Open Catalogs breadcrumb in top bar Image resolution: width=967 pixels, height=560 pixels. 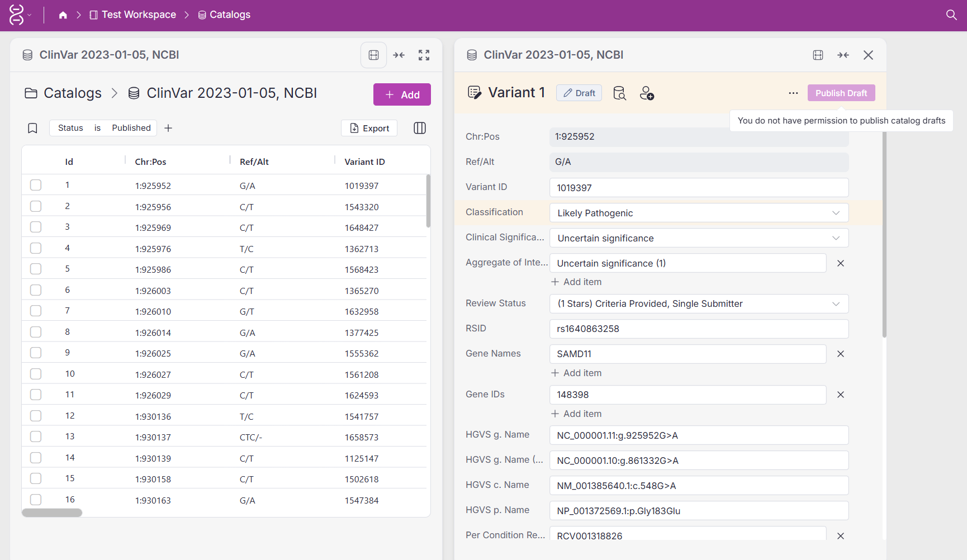coord(224,15)
